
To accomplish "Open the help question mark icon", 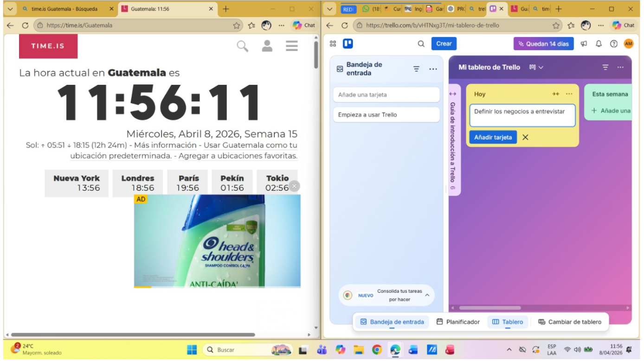I will 613,44.
